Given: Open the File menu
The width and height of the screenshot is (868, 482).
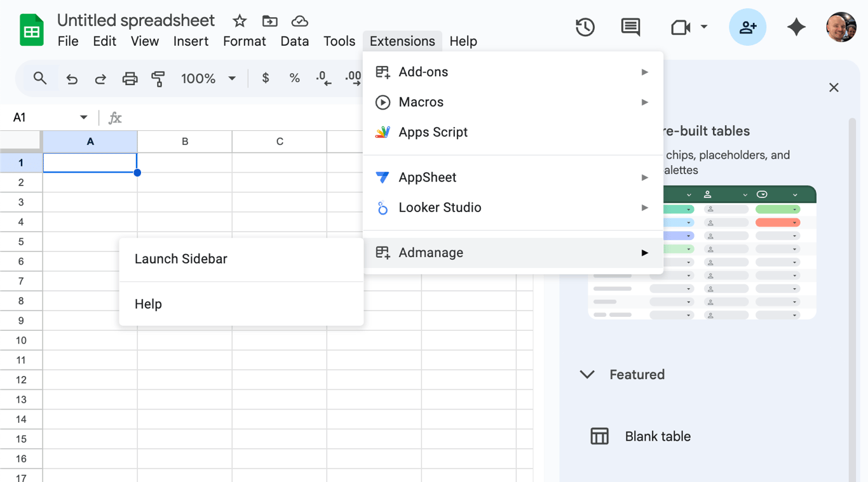Looking at the screenshot, I should tap(68, 41).
